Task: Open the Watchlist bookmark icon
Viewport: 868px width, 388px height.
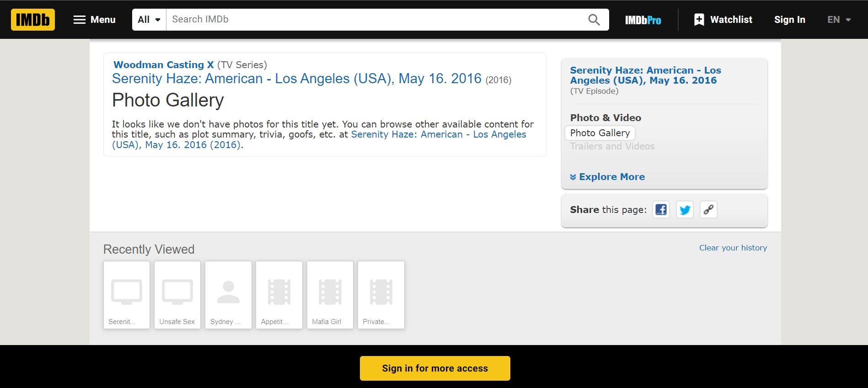Action: 699,20
